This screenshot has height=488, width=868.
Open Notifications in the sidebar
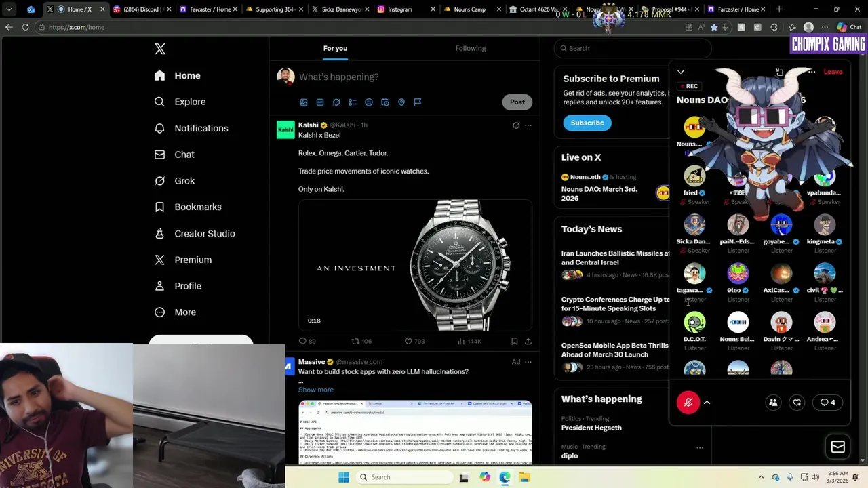tap(191, 128)
